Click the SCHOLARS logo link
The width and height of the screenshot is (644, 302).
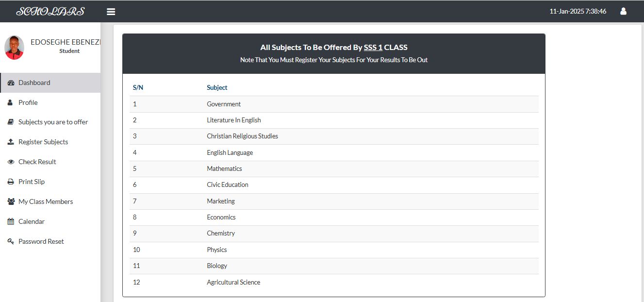(x=50, y=11)
